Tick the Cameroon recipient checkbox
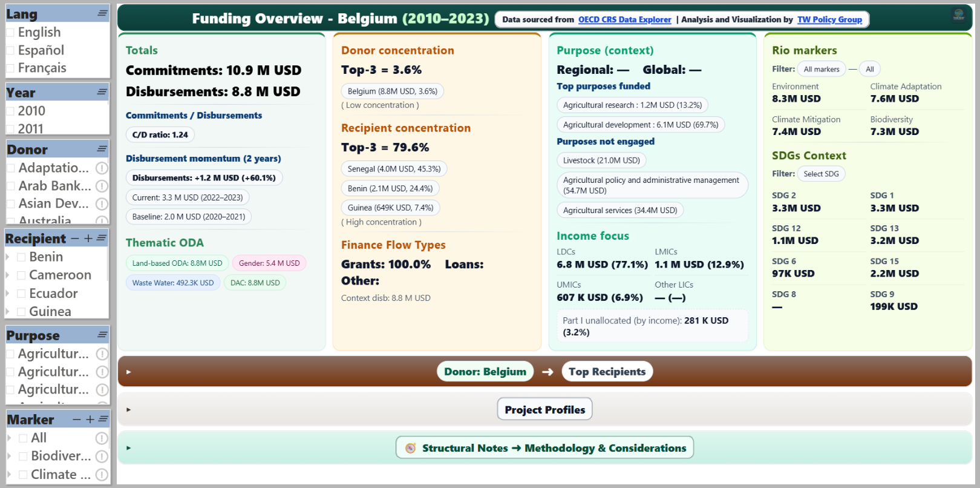The image size is (980, 488). [x=21, y=275]
